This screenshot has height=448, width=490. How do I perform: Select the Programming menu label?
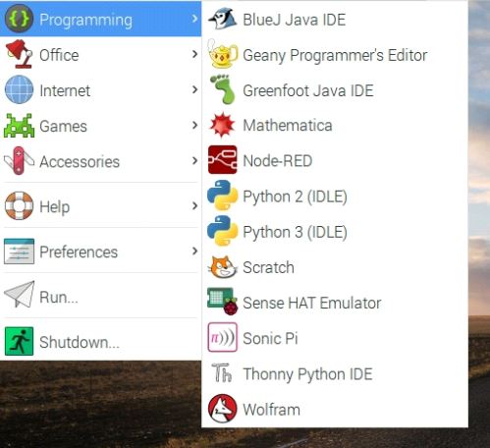click(x=85, y=20)
